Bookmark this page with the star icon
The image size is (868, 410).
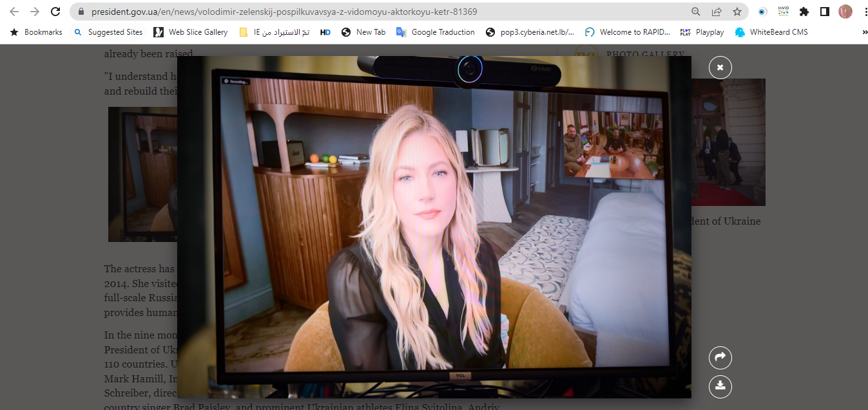pos(737,12)
